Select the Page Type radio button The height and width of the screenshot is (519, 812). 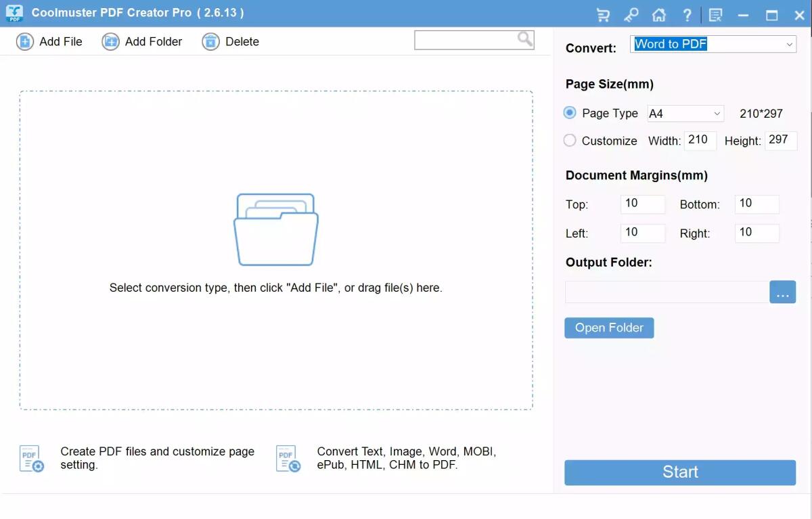click(x=569, y=112)
